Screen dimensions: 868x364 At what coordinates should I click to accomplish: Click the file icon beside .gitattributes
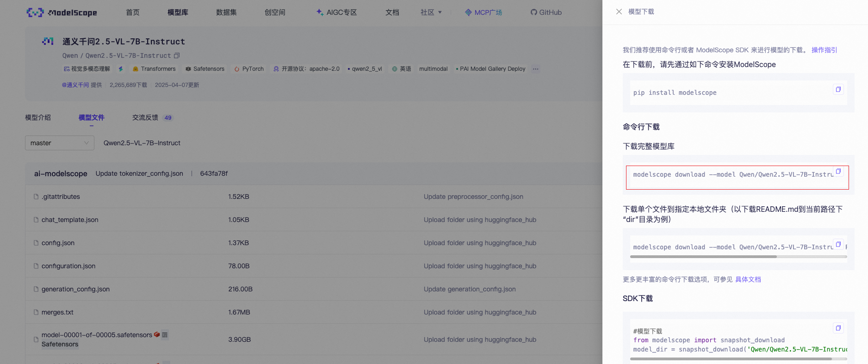pos(36,197)
